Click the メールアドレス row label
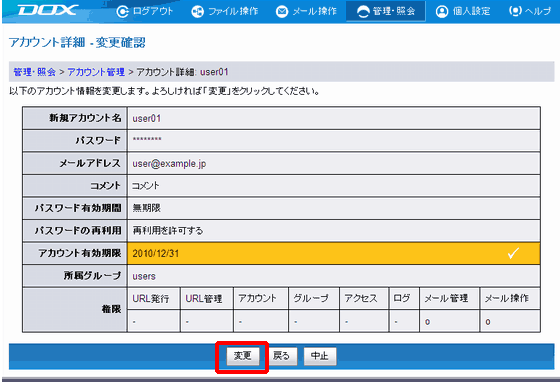 [x=90, y=163]
